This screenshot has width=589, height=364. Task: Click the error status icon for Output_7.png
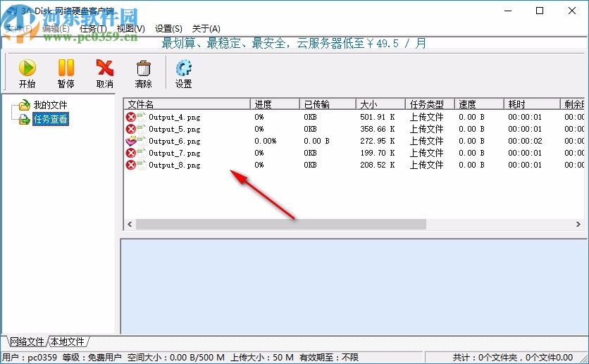point(131,153)
